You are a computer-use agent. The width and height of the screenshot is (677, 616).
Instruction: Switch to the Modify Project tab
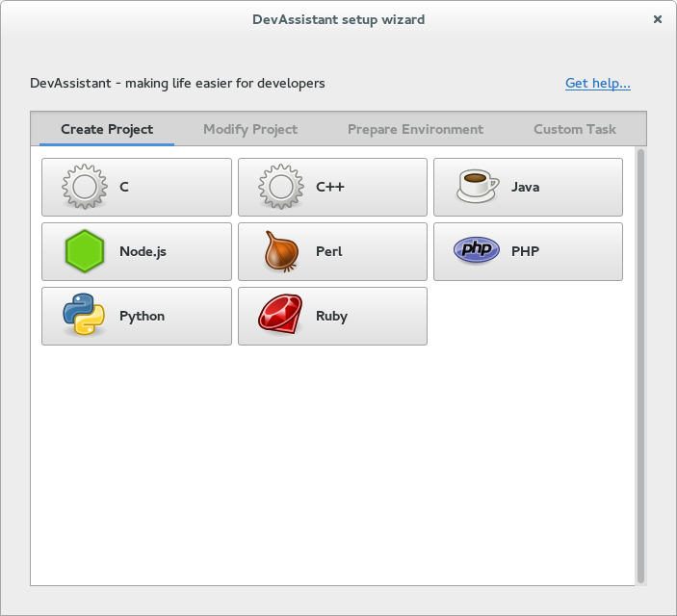point(250,129)
